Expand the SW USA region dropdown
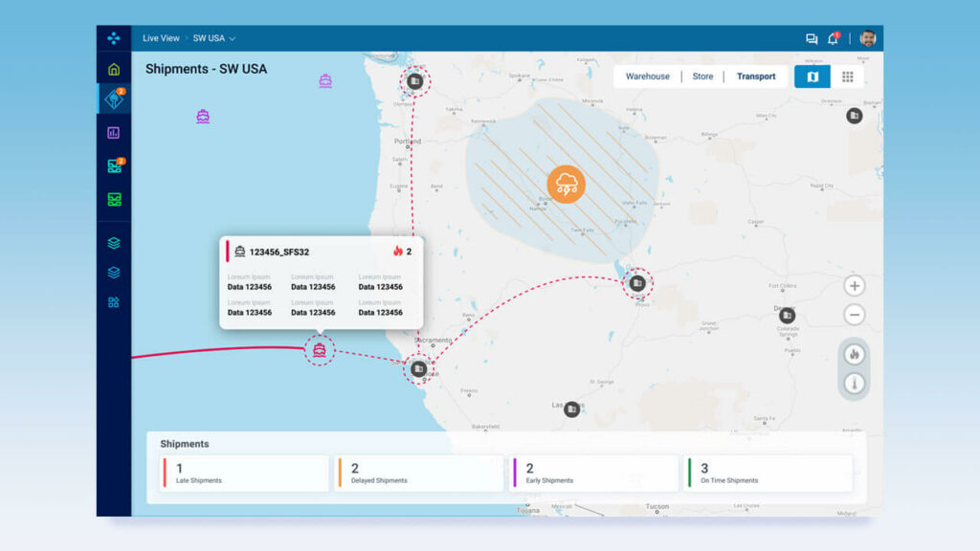This screenshot has height=551, width=980. pyautogui.click(x=214, y=38)
